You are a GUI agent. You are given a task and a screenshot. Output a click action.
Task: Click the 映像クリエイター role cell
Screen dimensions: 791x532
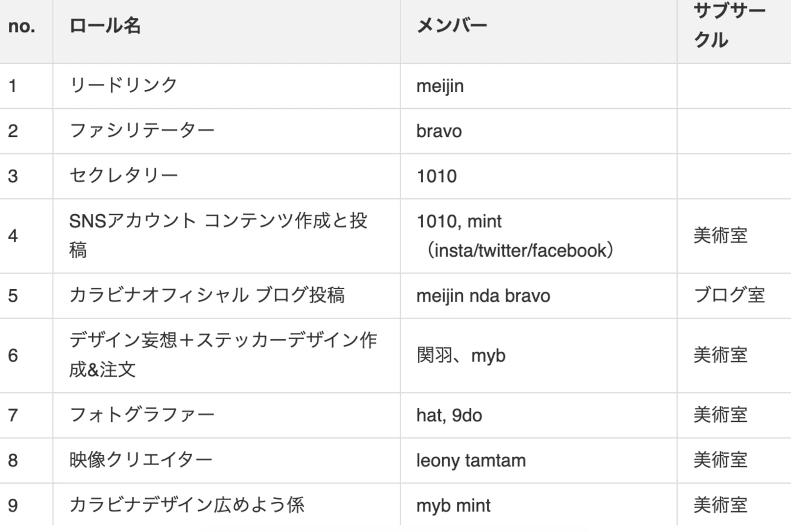point(141,460)
